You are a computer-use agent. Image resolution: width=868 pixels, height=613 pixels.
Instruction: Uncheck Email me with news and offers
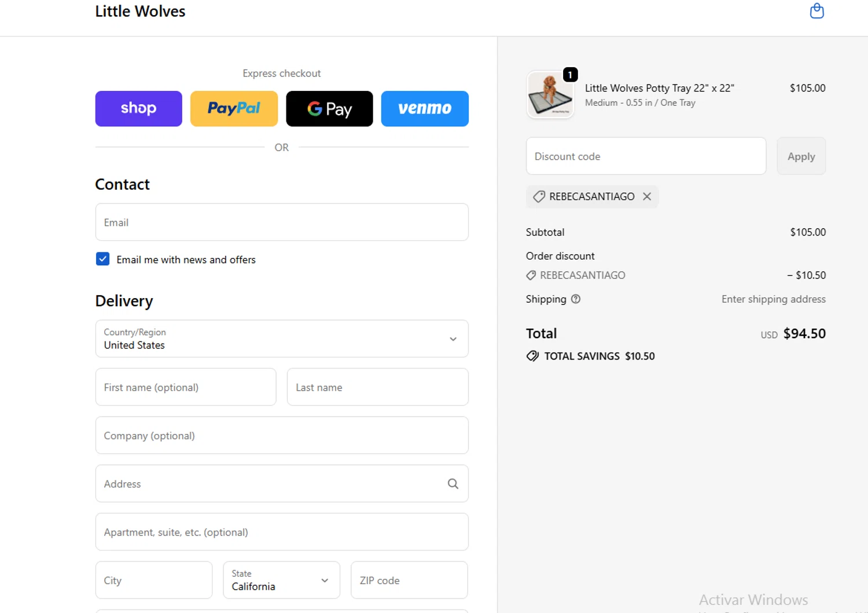102,259
